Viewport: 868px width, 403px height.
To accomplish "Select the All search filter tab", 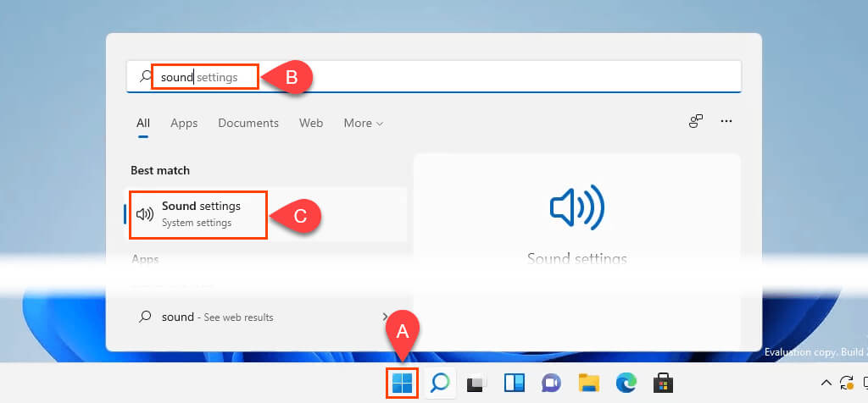I will coord(143,123).
